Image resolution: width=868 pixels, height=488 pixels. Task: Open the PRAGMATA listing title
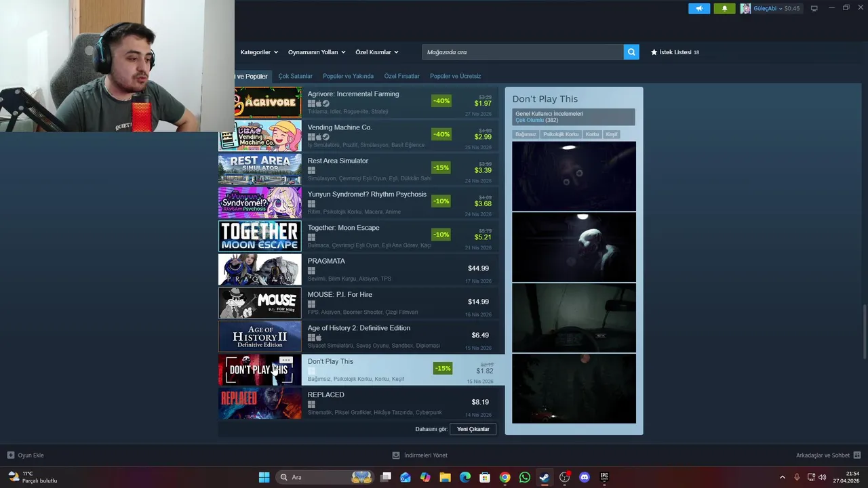pos(326,261)
